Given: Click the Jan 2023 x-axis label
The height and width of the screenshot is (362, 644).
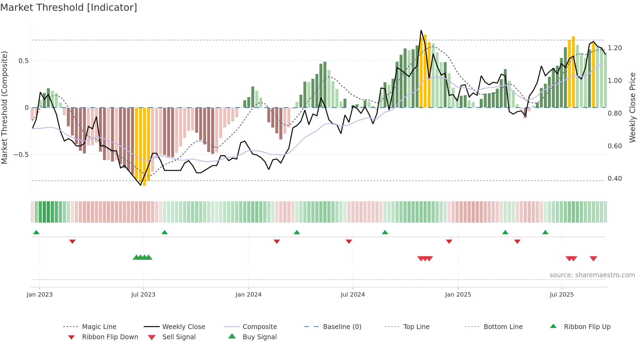Looking at the screenshot, I should pos(40,294).
